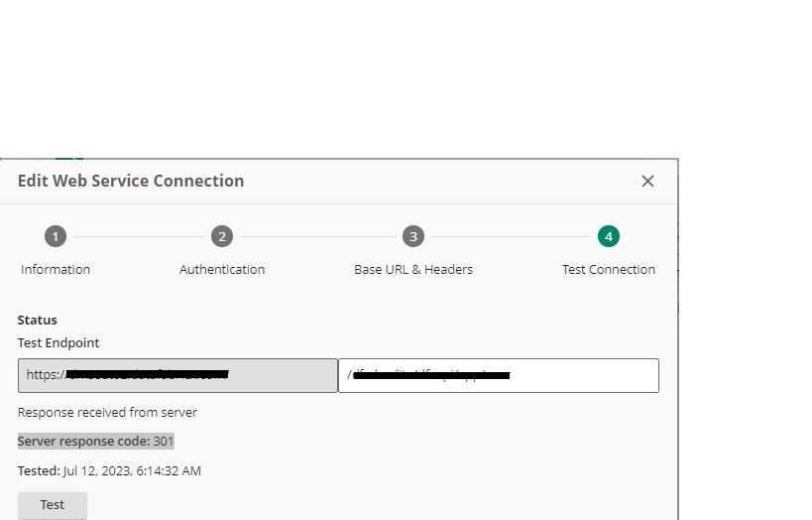Click the dialog title 'Edit Web Service Connection'
The width and height of the screenshot is (812, 520).
[131, 181]
